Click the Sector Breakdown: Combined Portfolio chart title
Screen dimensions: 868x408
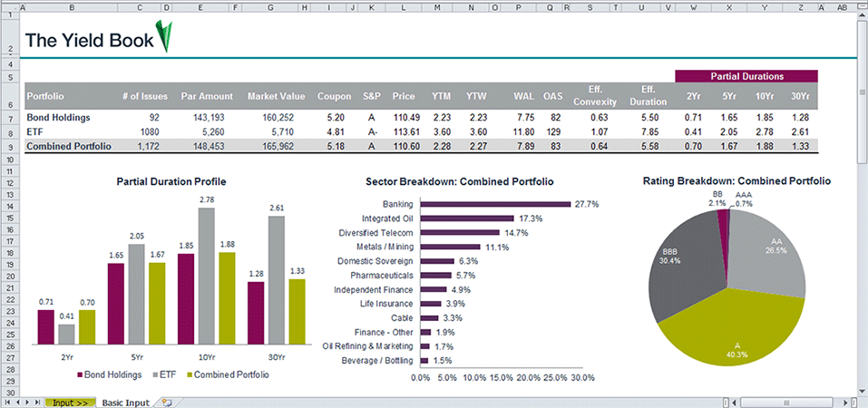460,181
